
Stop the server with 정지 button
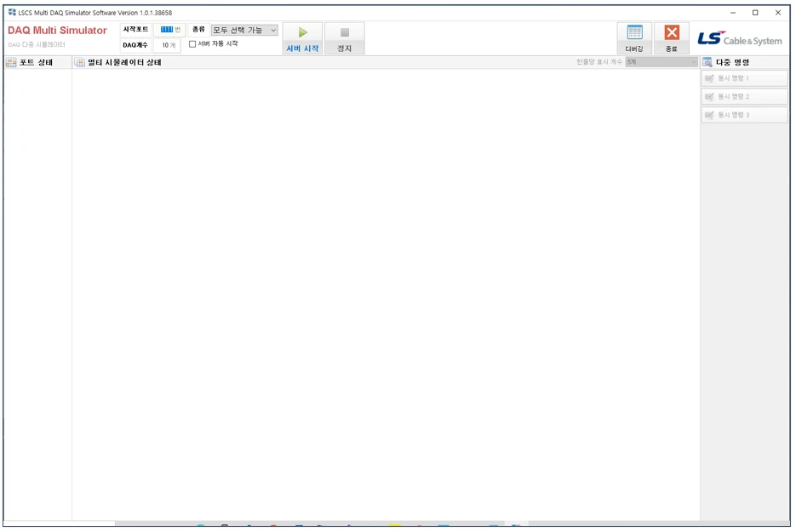tap(344, 38)
